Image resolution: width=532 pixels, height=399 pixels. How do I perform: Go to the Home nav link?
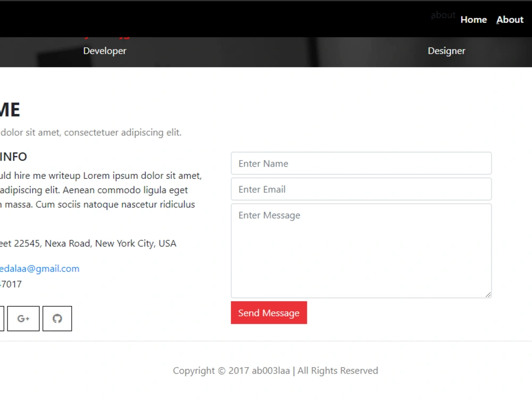pyautogui.click(x=473, y=20)
